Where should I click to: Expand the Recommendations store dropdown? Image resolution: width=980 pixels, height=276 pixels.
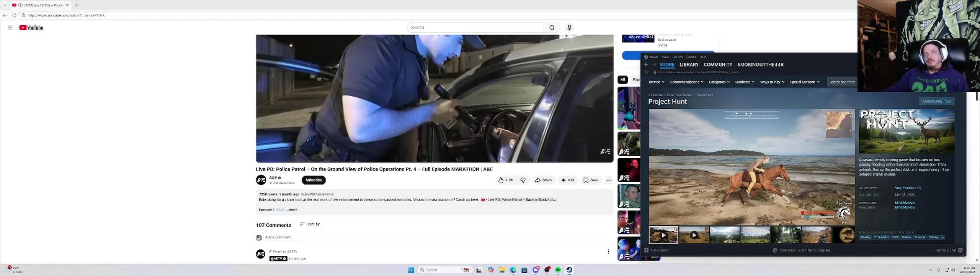[x=687, y=82]
